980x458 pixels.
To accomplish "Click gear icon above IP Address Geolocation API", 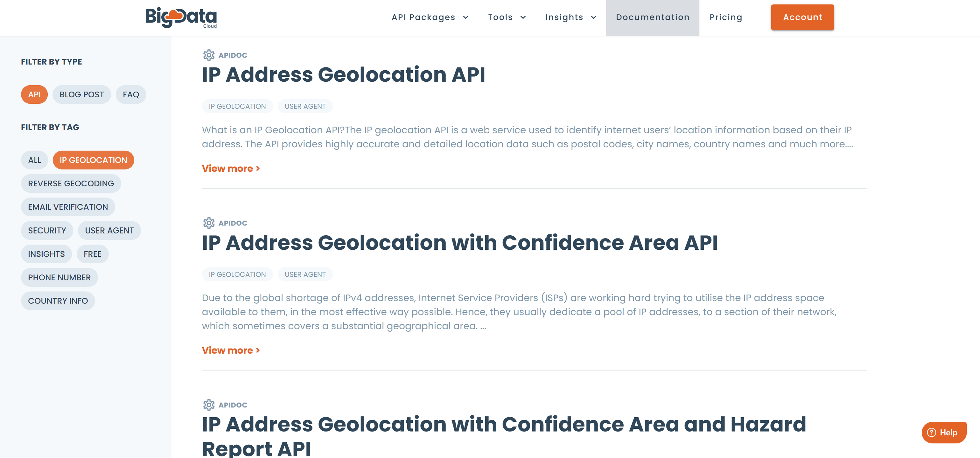I will click(208, 55).
